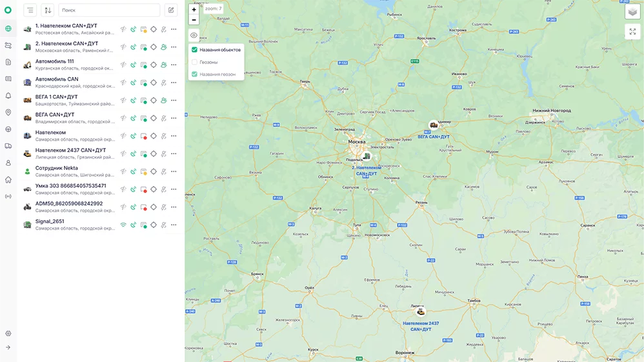Open more options for Автомобиль CAN

tap(174, 83)
